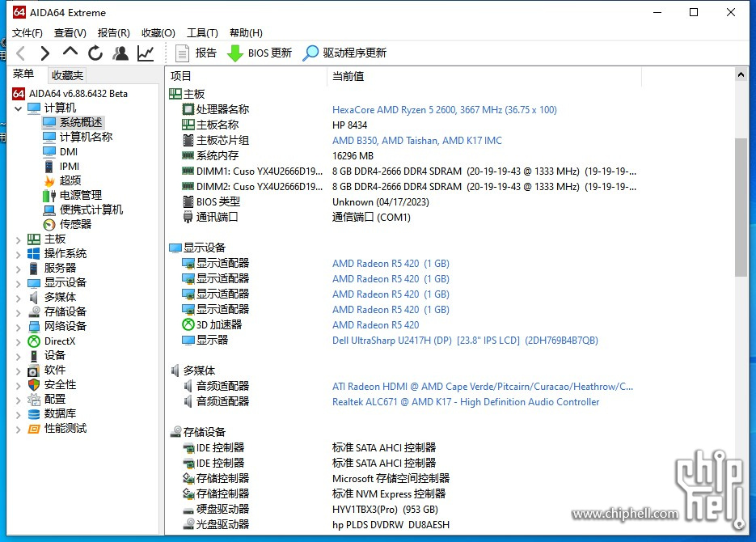Select the 16296 MB system memory value
This screenshot has height=542, width=756.
(x=353, y=156)
